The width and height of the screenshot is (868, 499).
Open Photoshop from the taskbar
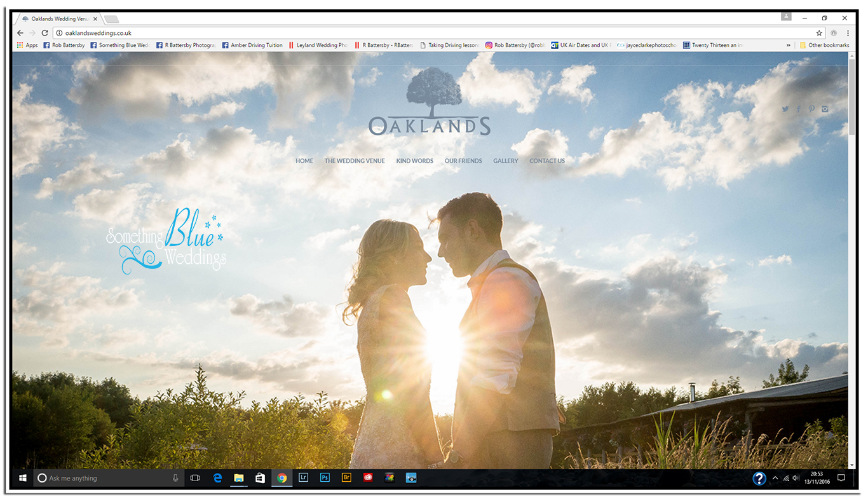pyautogui.click(x=325, y=478)
